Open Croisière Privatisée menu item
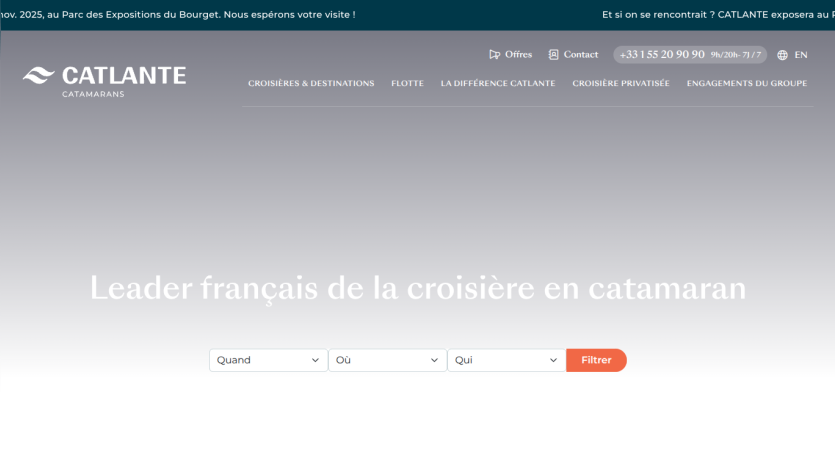This screenshot has width=835, height=469. click(621, 83)
